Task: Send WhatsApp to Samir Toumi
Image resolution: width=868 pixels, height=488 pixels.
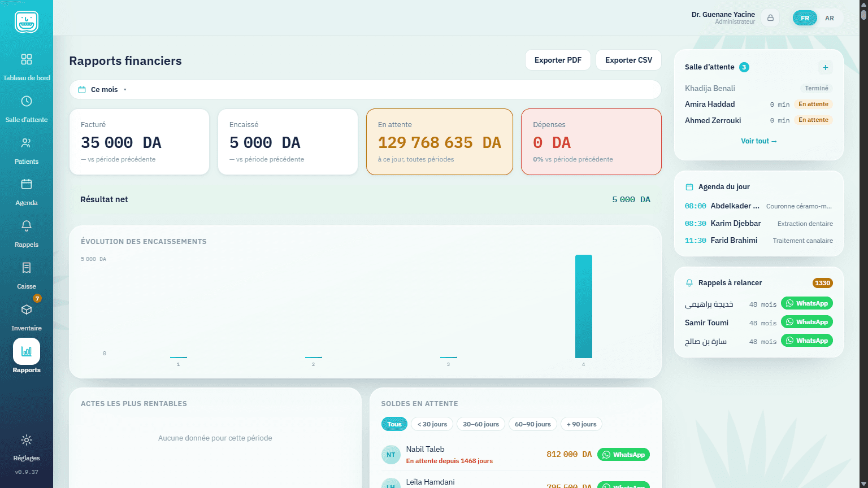Action: click(807, 322)
